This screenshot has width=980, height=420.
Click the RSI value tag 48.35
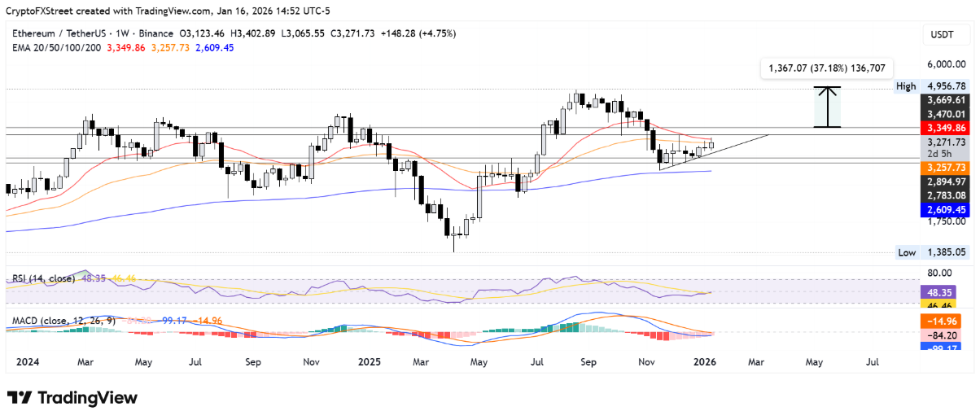[x=944, y=291]
